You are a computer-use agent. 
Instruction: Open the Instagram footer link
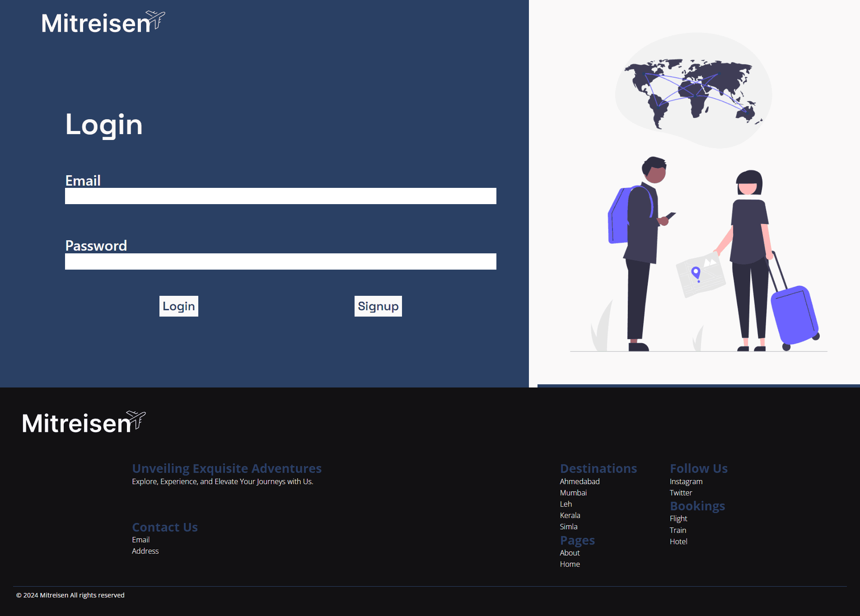pyautogui.click(x=686, y=481)
